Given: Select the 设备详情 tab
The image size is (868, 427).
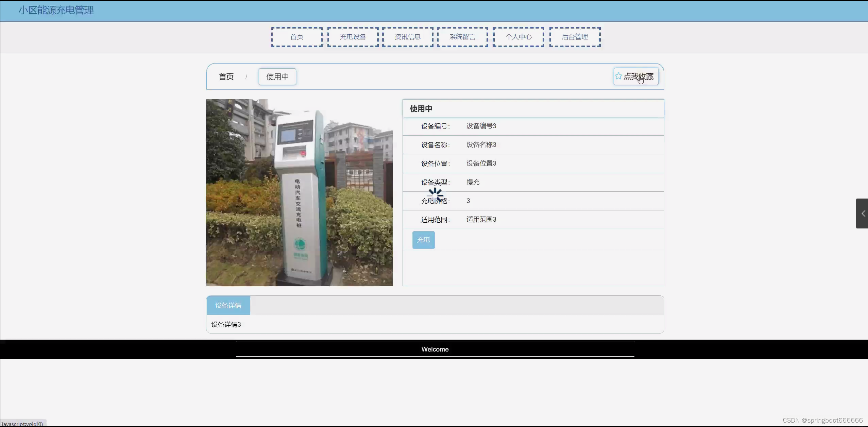Looking at the screenshot, I should pyautogui.click(x=228, y=305).
